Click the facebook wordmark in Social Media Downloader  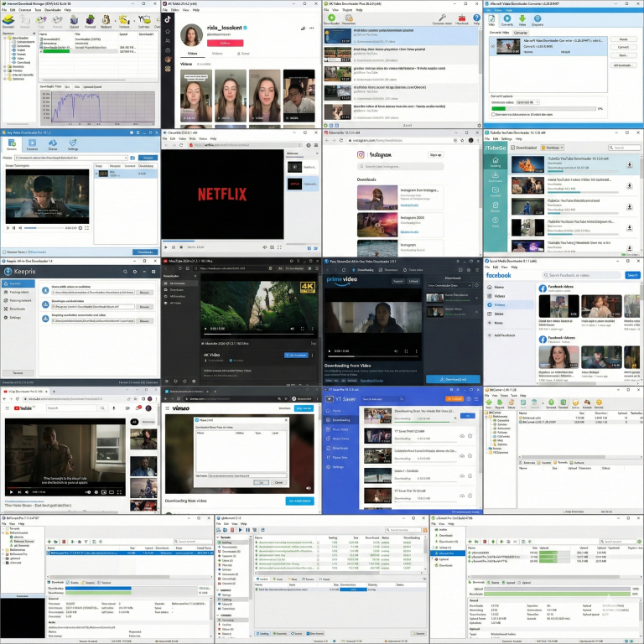(498, 275)
